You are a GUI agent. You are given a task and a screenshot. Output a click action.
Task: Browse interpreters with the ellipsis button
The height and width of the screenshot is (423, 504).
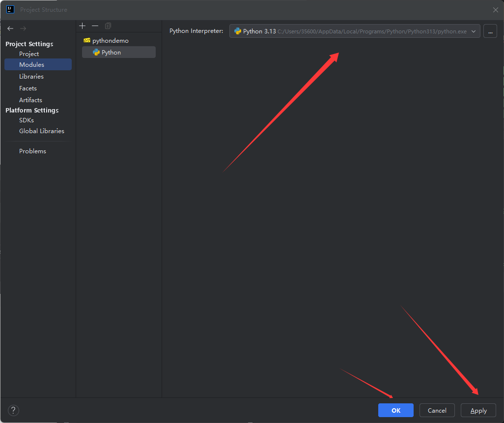click(490, 31)
